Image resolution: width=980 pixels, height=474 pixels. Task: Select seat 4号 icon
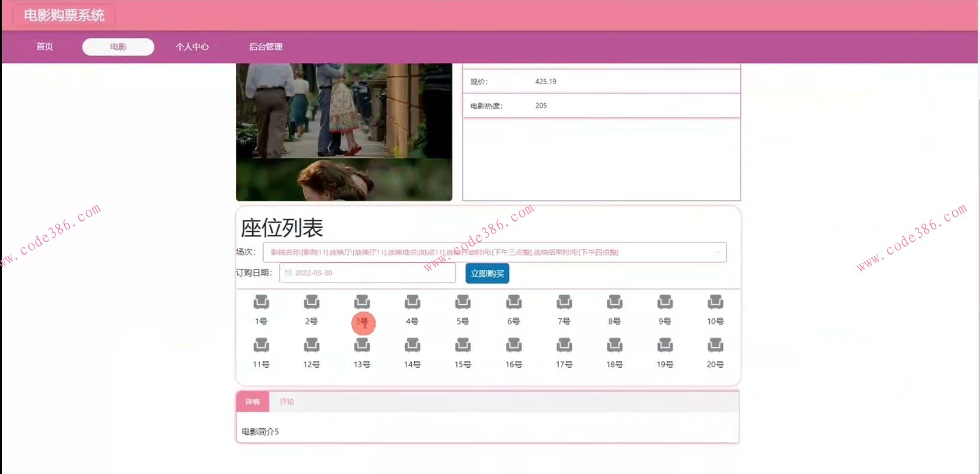412,302
